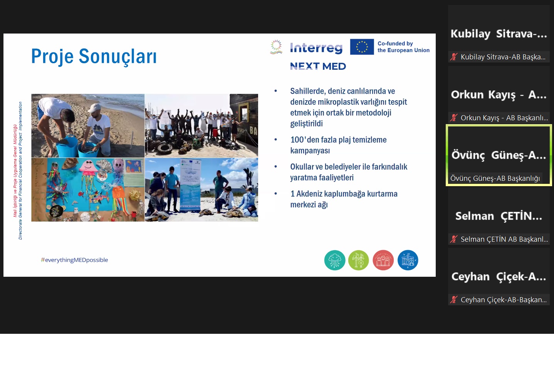Click the beach sand sampling photo
This screenshot has width=554, height=392.
(x=88, y=126)
